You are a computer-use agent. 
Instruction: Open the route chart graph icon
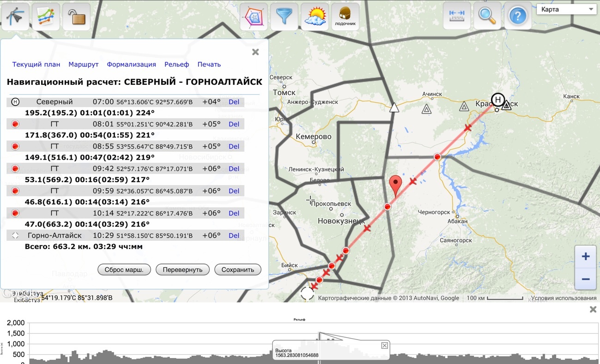(x=46, y=16)
